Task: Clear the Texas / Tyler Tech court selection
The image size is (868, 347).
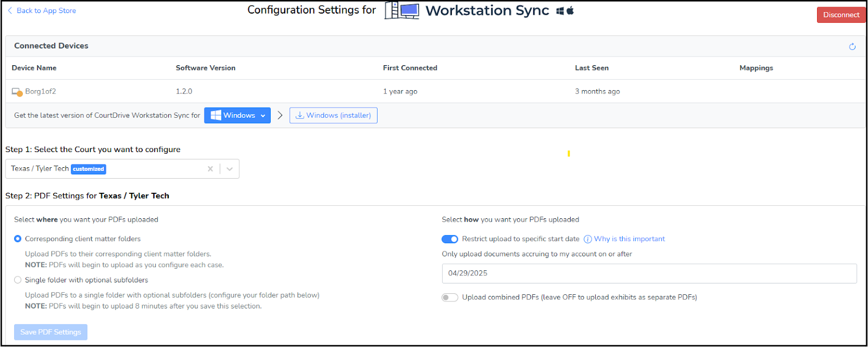Action: point(210,169)
